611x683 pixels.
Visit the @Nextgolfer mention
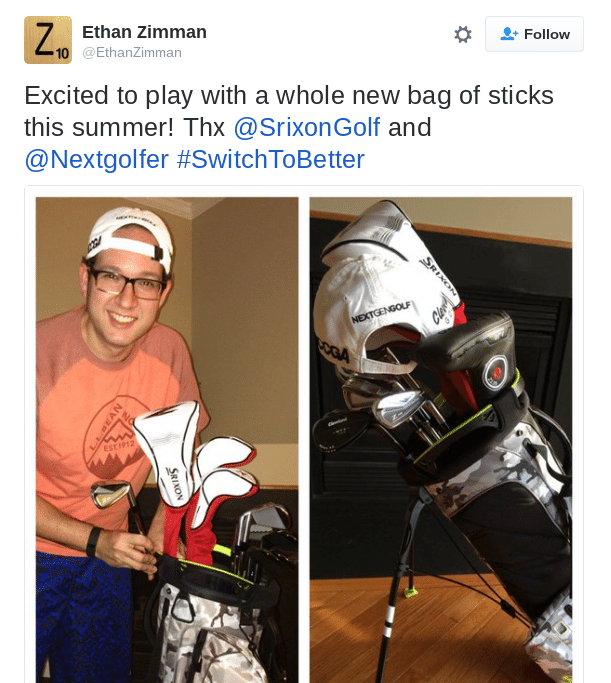97,159
